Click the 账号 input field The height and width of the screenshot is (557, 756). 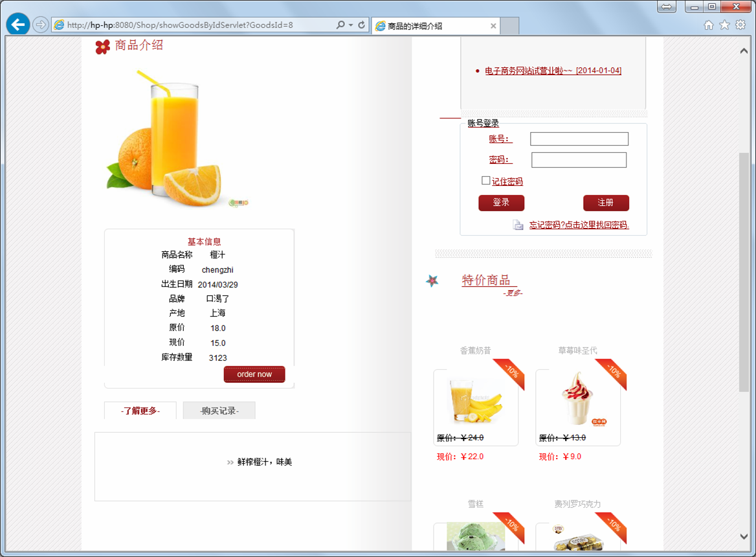(579, 139)
